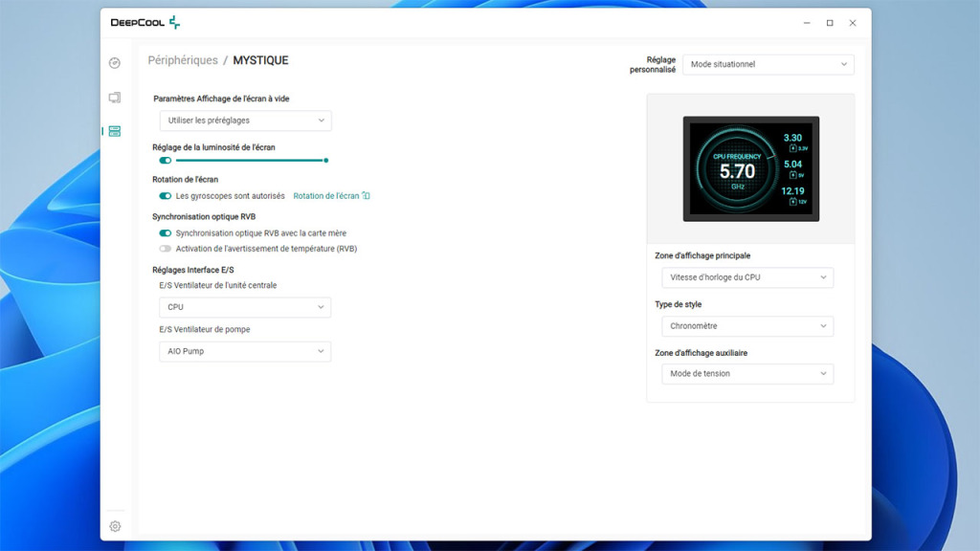Maximize the DeepCool window

[x=830, y=23]
